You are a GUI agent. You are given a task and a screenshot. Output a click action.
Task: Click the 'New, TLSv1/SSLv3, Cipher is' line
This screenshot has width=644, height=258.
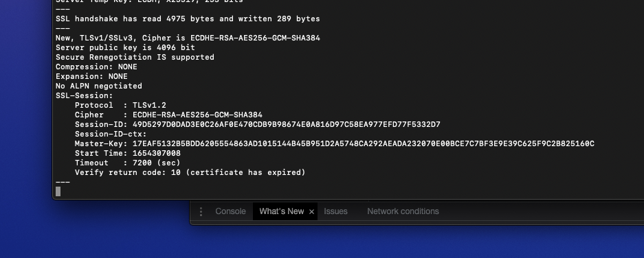coord(188,38)
